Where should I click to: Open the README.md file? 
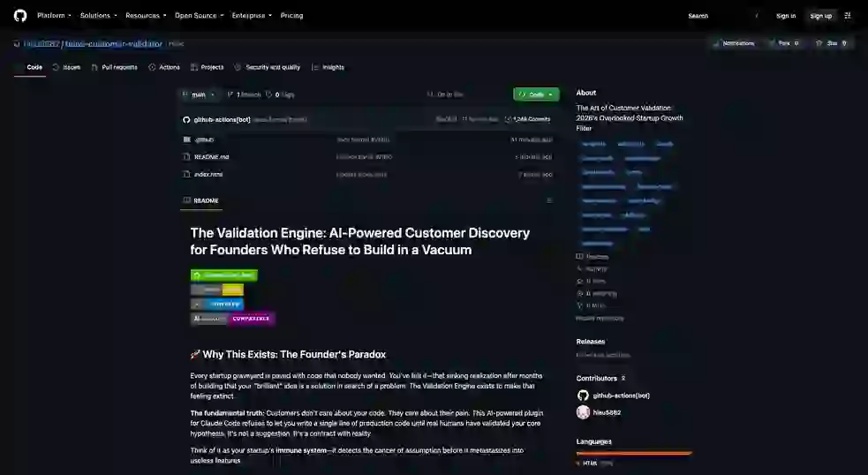211,157
